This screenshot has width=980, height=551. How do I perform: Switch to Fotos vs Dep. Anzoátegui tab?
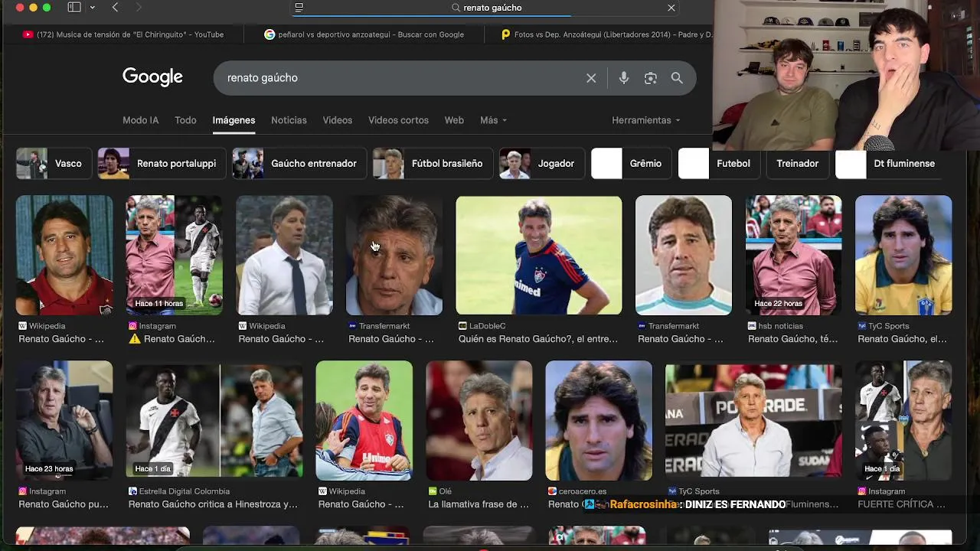click(605, 34)
